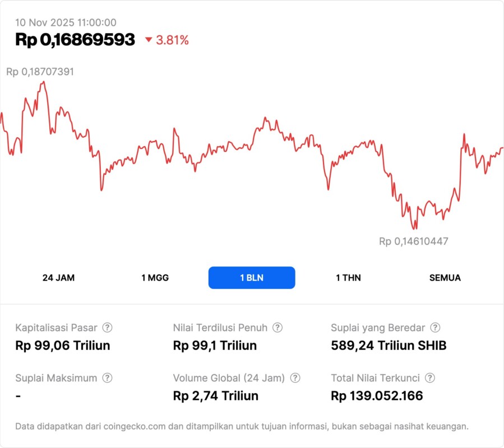Viewport: 504px width, 448px height.
Task: Show the Suplai Maksimum help tooltip icon
Action: point(107,378)
